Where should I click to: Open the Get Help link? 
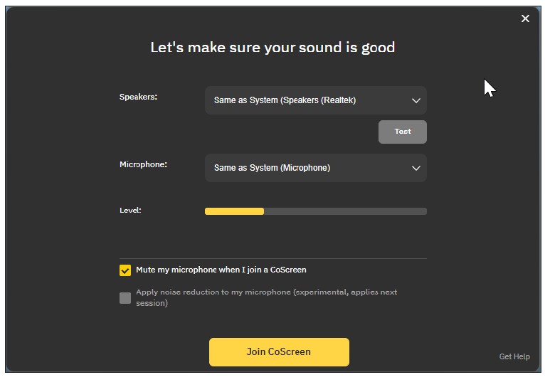point(514,356)
